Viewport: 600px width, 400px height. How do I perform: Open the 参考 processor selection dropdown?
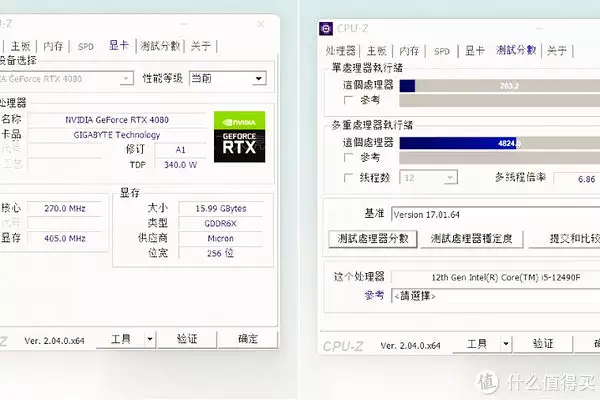coord(496,296)
